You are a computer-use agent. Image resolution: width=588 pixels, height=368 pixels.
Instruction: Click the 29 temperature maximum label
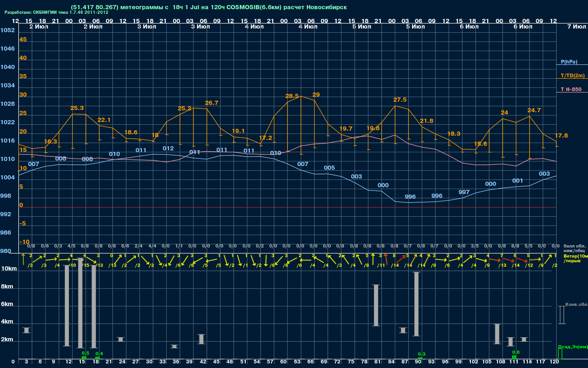tap(316, 95)
